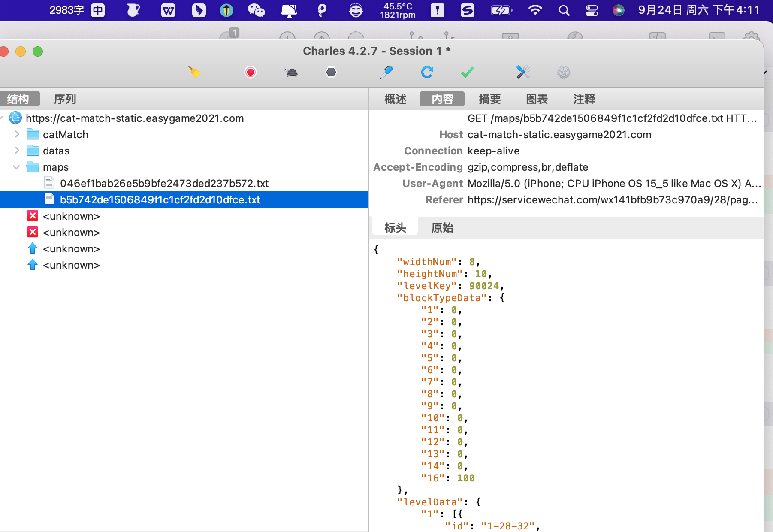Switch to the 摘要 tab
The width and height of the screenshot is (773, 532).
(489, 99)
